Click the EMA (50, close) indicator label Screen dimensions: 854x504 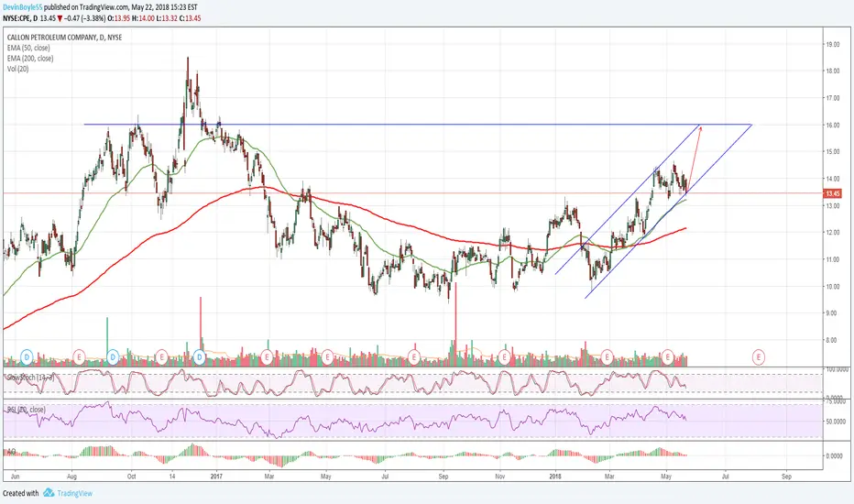point(30,48)
